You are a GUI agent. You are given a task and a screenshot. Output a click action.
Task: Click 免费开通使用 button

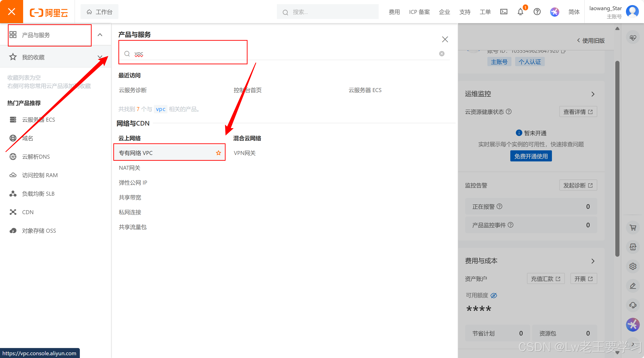(x=531, y=156)
